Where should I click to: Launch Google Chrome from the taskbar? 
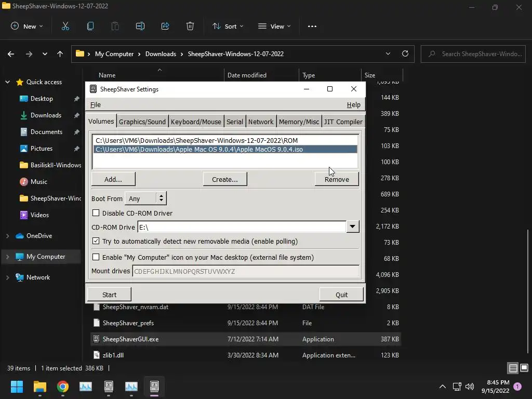coord(63,387)
